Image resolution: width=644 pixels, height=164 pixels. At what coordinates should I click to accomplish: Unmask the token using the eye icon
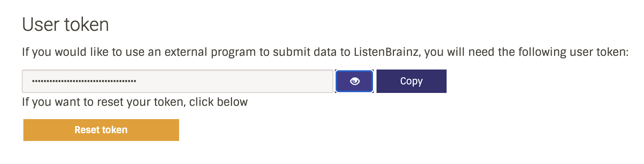click(354, 81)
